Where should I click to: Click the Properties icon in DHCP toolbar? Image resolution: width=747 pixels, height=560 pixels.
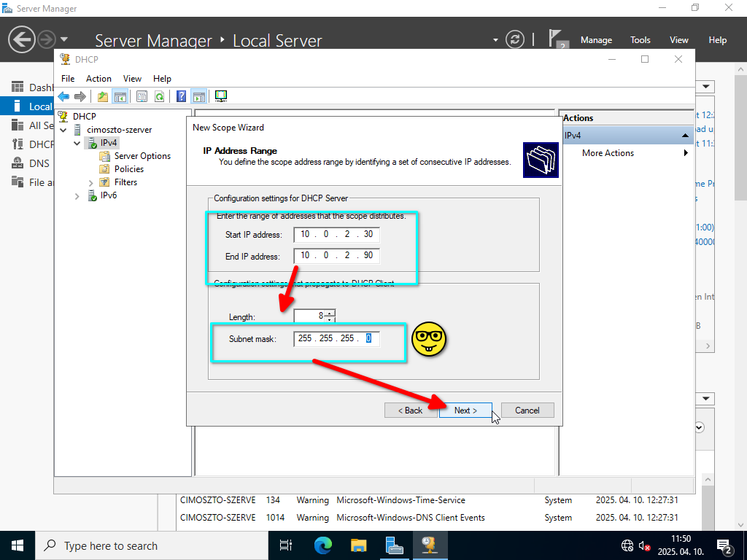[x=142, y=96]
